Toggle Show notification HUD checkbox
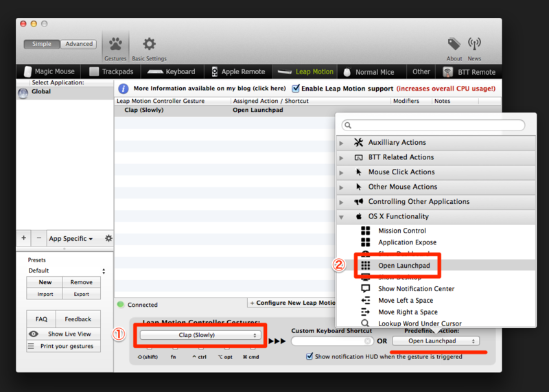The height and width of the screenshot is (392, 549). pyautogui.click(x=309, y=356)
